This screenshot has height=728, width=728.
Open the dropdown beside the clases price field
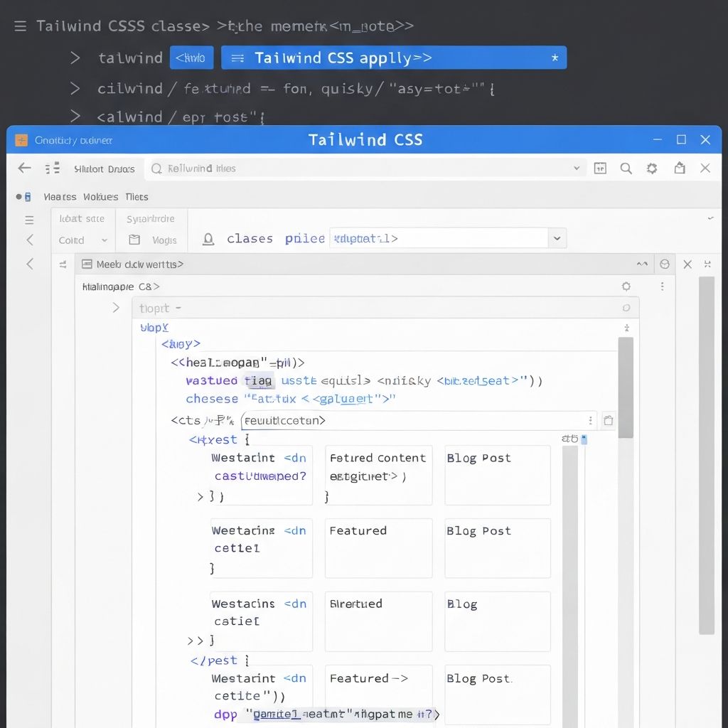coord(557,238)
